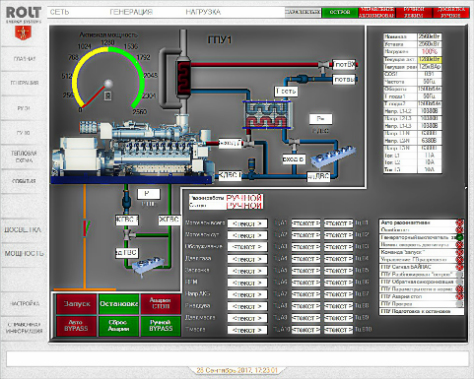Open the ГЕНЕРАЦИЯ top menu tab
The width and height of the screenshot is (474, 379).
(x=131, y=12)
